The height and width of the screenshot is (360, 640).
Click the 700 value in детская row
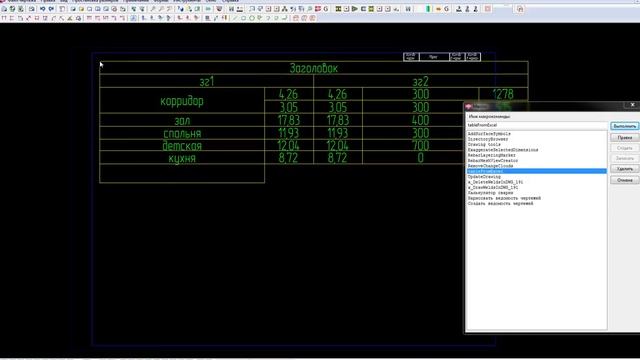point(420,146)
